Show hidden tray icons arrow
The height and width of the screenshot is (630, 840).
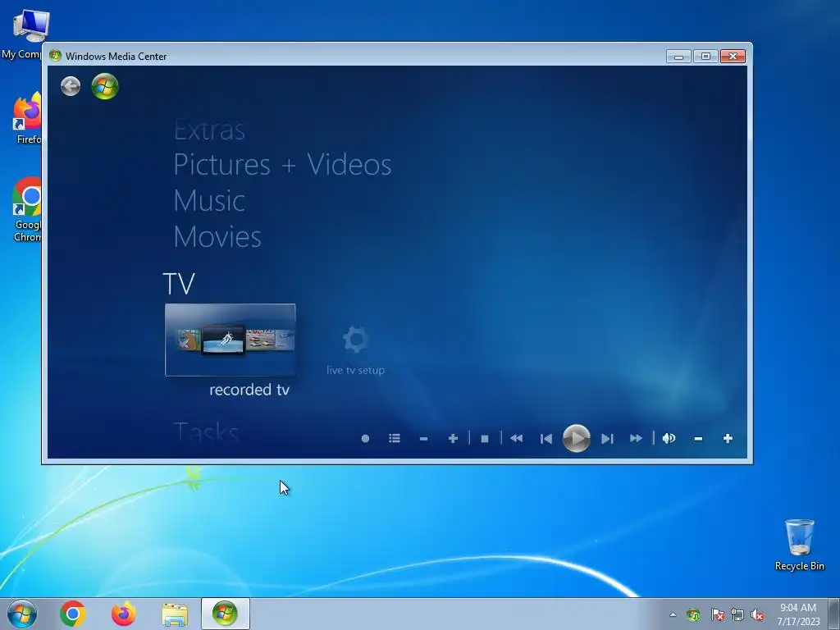[673, 614]
